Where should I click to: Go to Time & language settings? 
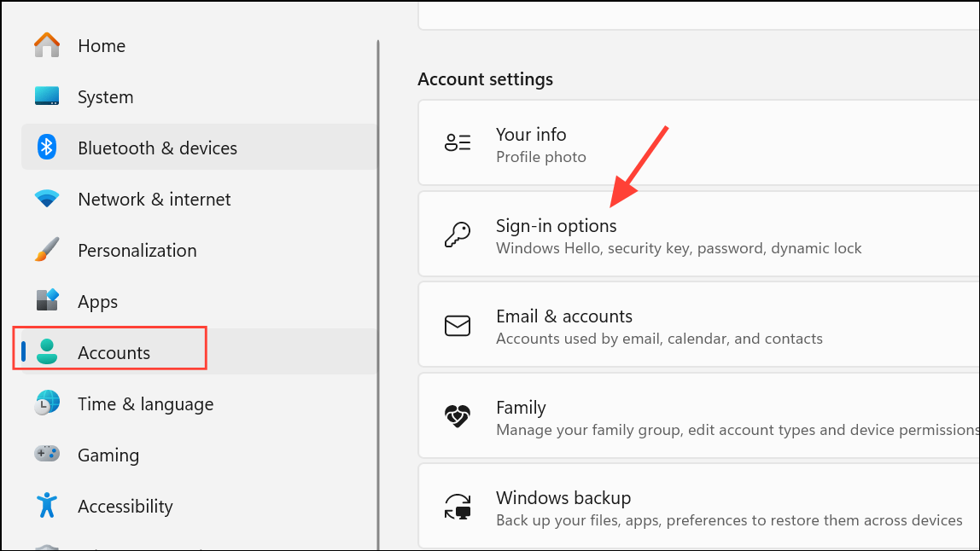click(x=145, y=403)
